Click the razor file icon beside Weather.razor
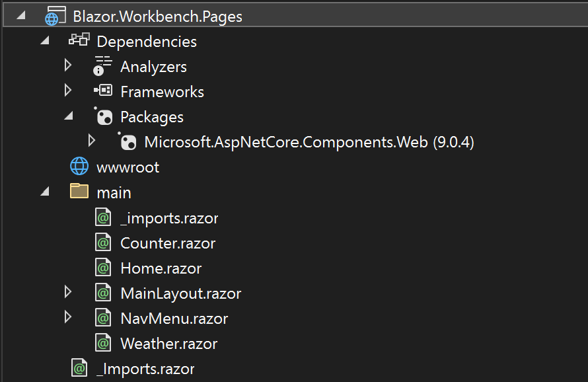 (103, 343)
